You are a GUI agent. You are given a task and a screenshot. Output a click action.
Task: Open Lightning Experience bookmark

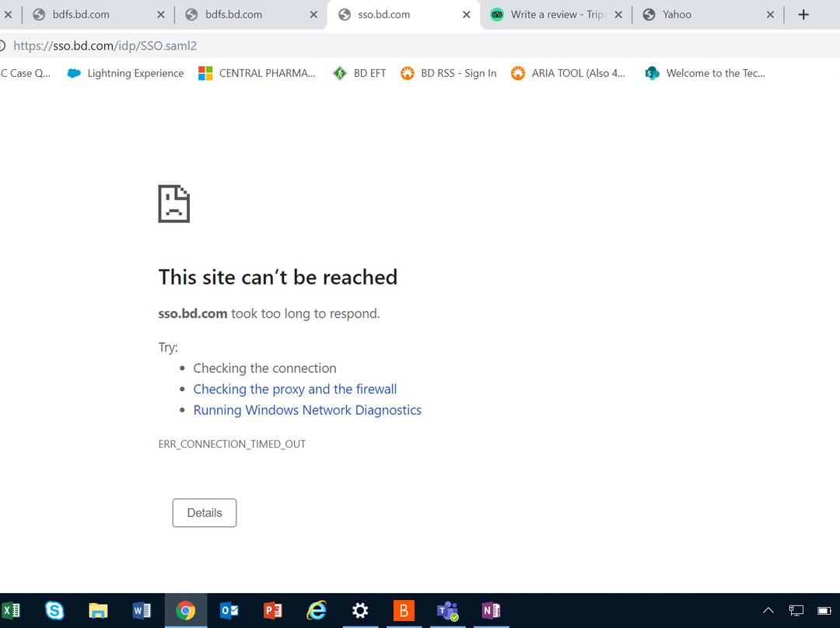[x=125, y=73]
